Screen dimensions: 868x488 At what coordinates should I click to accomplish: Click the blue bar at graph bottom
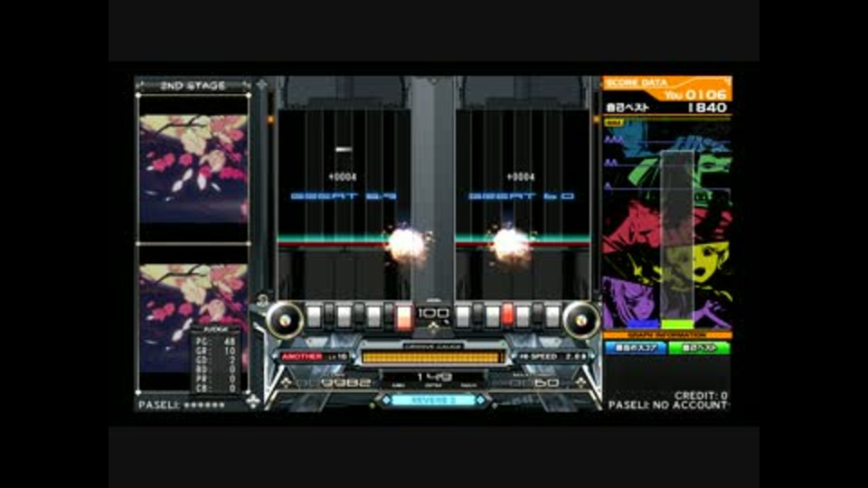click(x=643, y=324)
